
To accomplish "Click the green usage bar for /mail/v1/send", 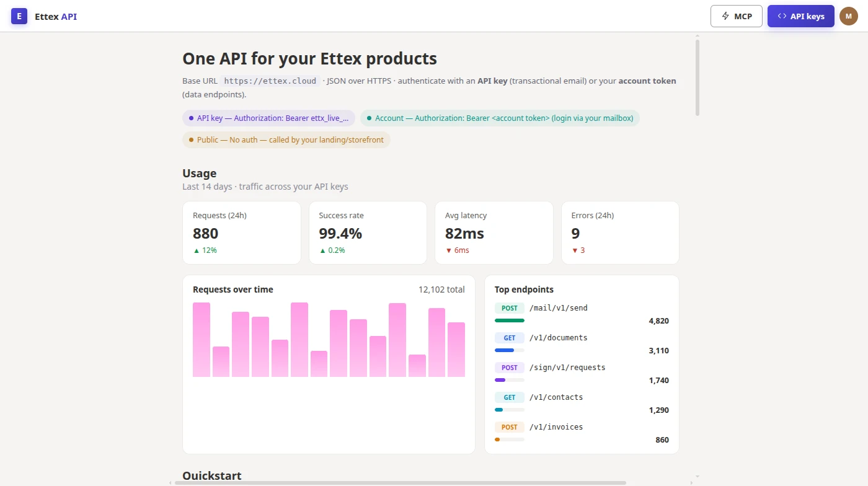I will pos(510,320).
